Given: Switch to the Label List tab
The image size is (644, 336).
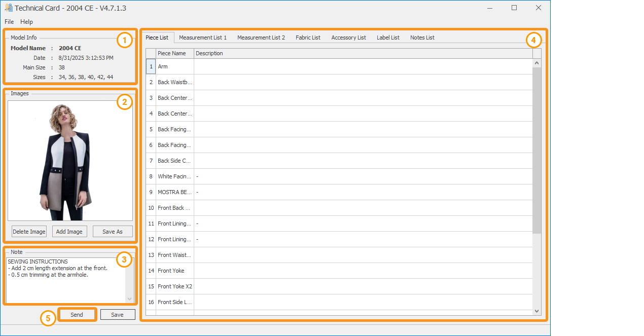Looking at the screenshot, I should (x=388, y=38).
